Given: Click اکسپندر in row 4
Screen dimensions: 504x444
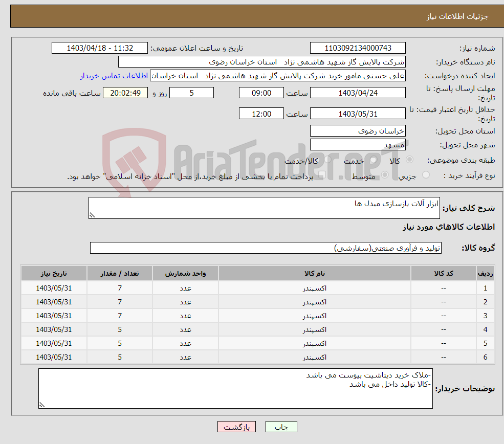Looking at the screenshot, I should (x=314, y=329).
